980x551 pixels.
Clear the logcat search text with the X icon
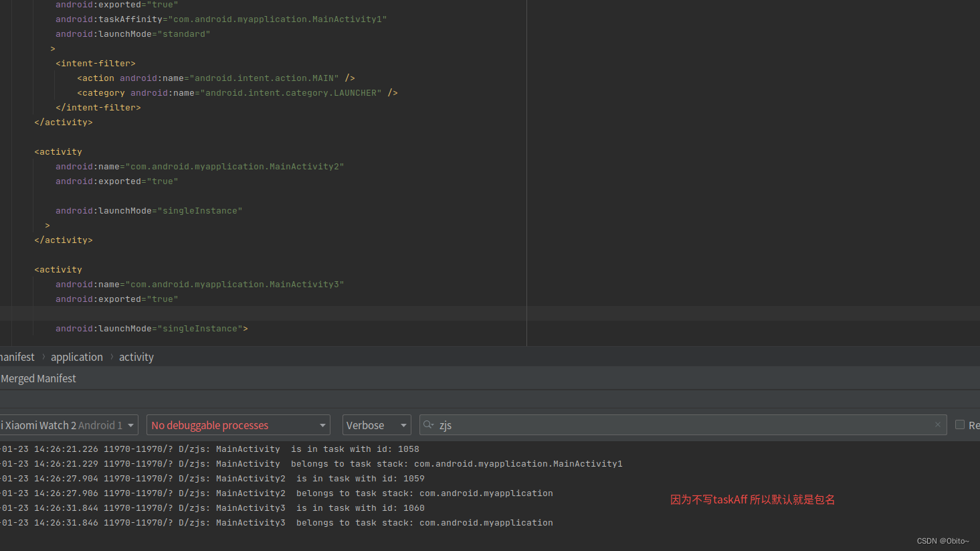click(x=937, y=425)
